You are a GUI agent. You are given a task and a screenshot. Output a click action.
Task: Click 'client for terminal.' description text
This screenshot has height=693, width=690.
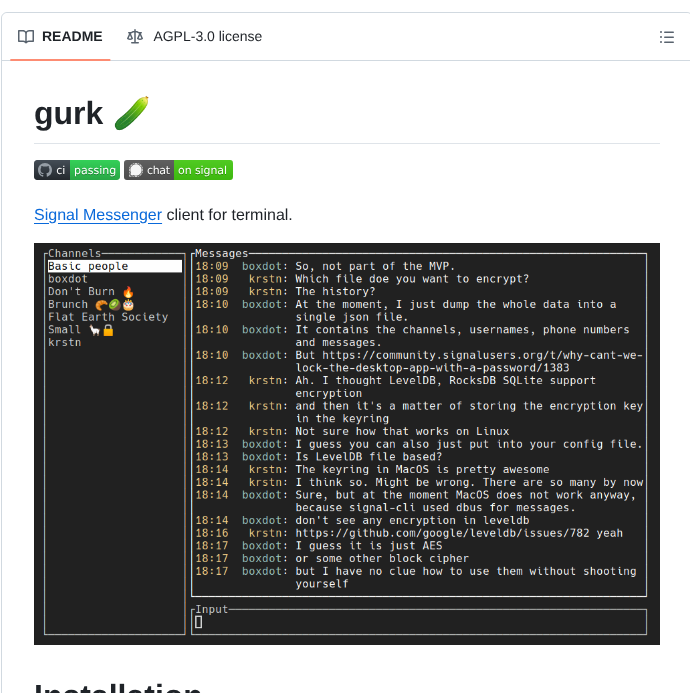point(229,215)
